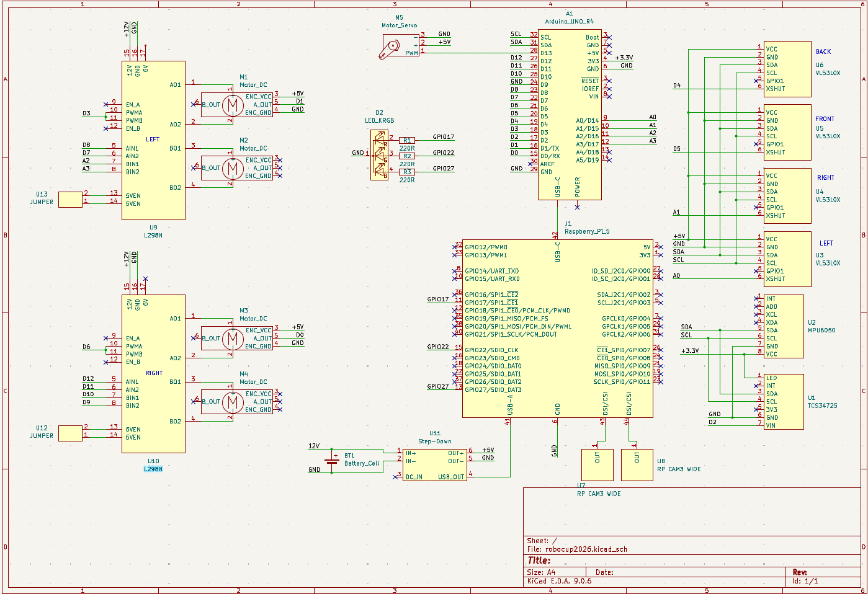Click resistor R1 symbol
The height and width of the screenshot is (594, 868).
tap(407, 141)
